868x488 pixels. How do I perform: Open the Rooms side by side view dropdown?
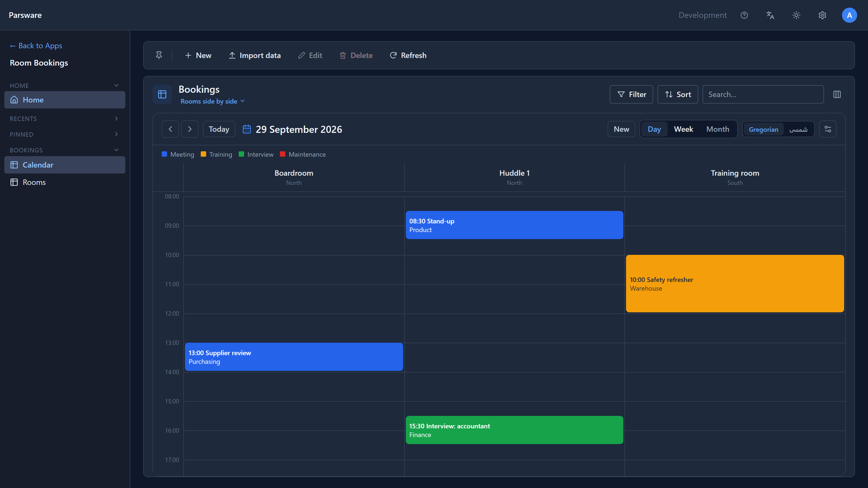(213, 101)
